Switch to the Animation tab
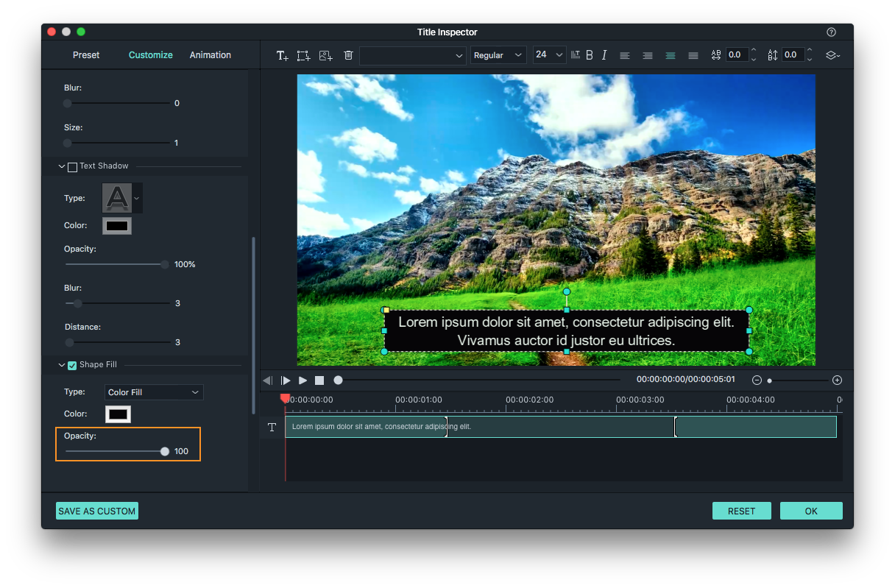 211,55
